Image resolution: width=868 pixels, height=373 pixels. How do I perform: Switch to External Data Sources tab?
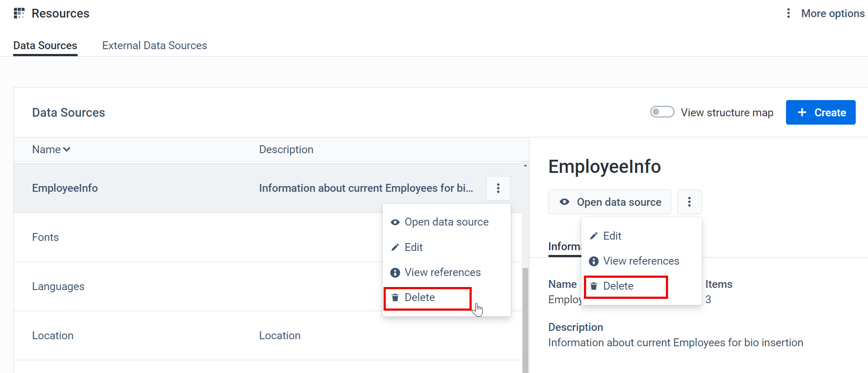coord(154,46)
